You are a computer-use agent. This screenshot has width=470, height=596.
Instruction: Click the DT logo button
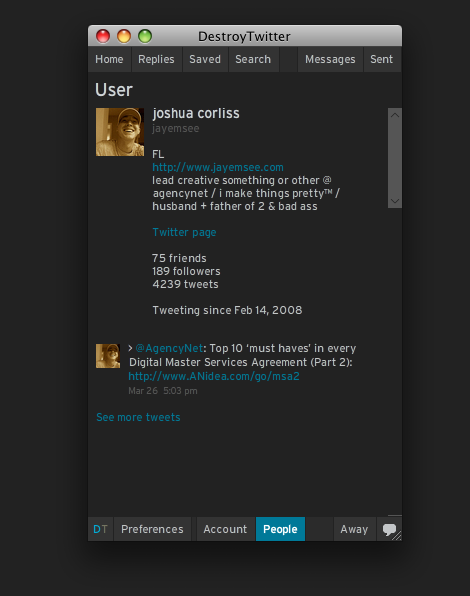[x=100, y=529]
